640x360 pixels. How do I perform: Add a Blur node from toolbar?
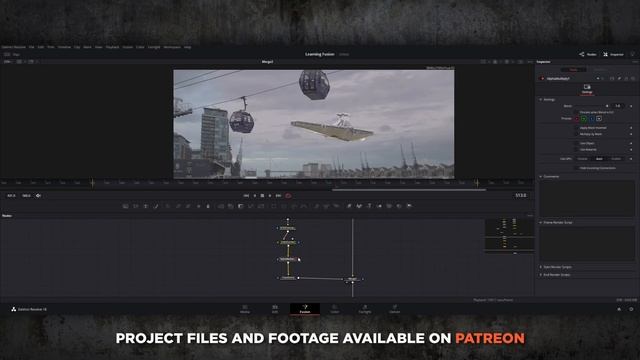pos(208,206)
